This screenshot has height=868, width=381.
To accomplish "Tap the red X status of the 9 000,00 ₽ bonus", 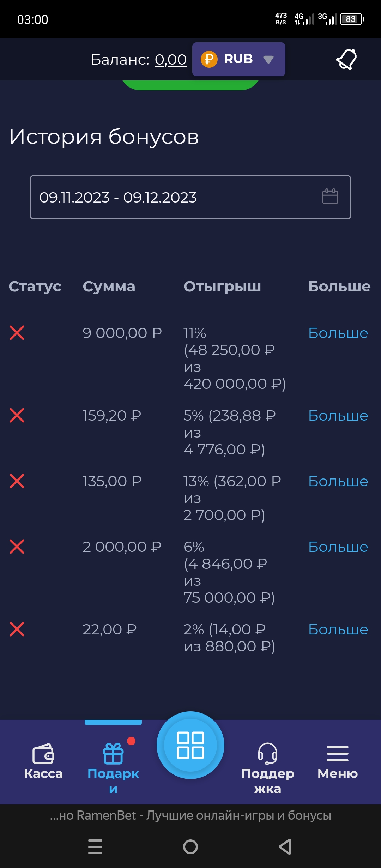I will click(17, 333).
